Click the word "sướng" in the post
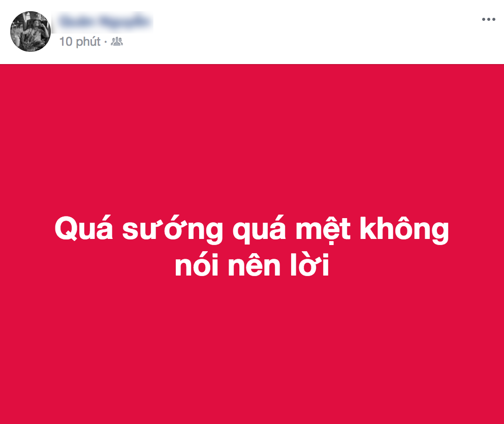 (x=172, y=229)
